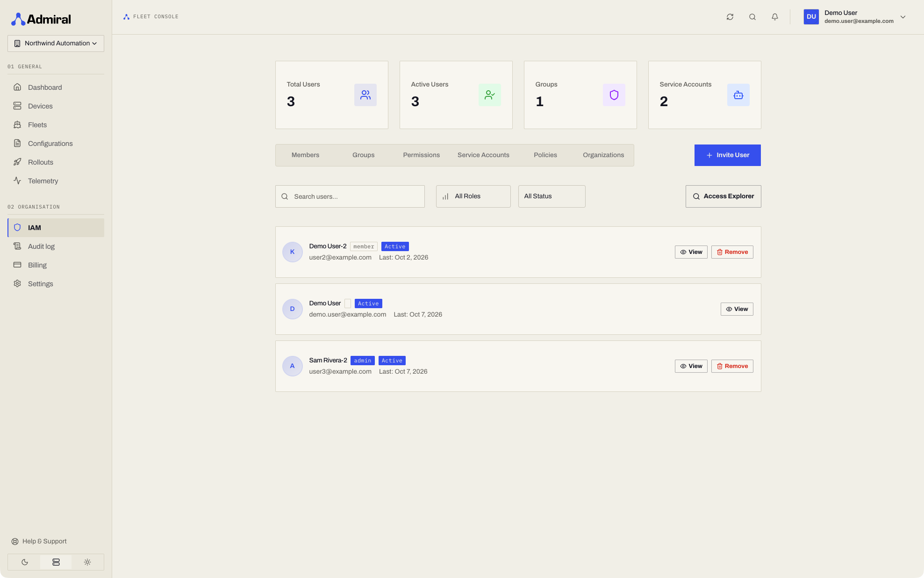Expand the user account menu chevron
This screenshot has height=578, width=924.
(903, 17)
